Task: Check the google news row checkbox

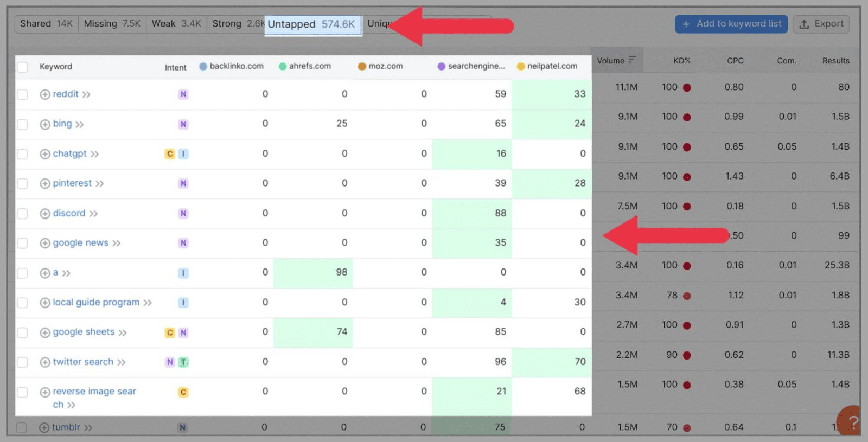Action: [x=22, y=244]
